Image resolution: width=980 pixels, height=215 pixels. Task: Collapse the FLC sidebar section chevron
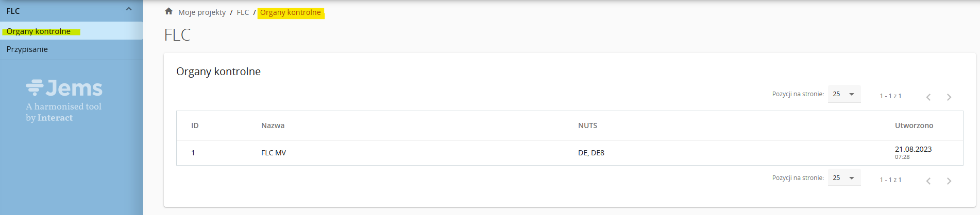point(129,9)
